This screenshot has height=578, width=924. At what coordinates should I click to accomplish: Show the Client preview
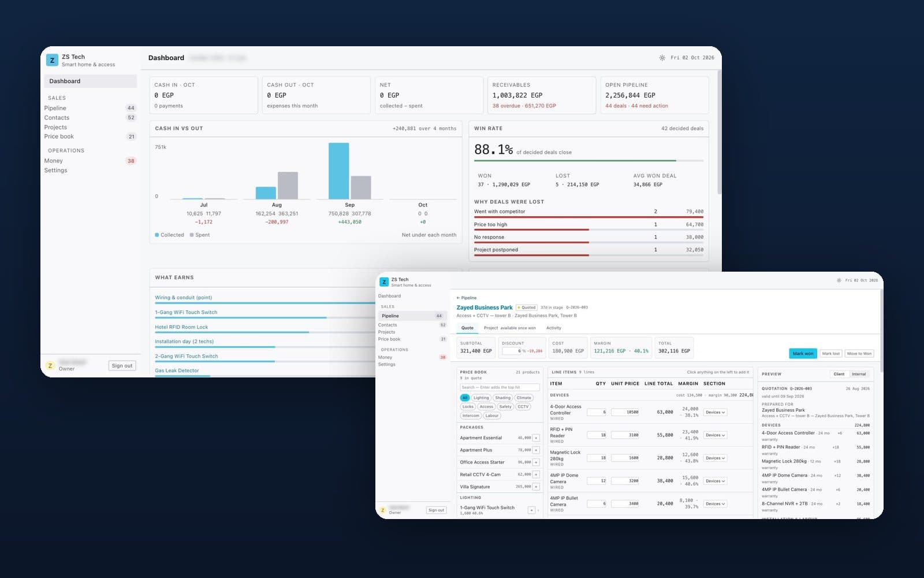839,374
